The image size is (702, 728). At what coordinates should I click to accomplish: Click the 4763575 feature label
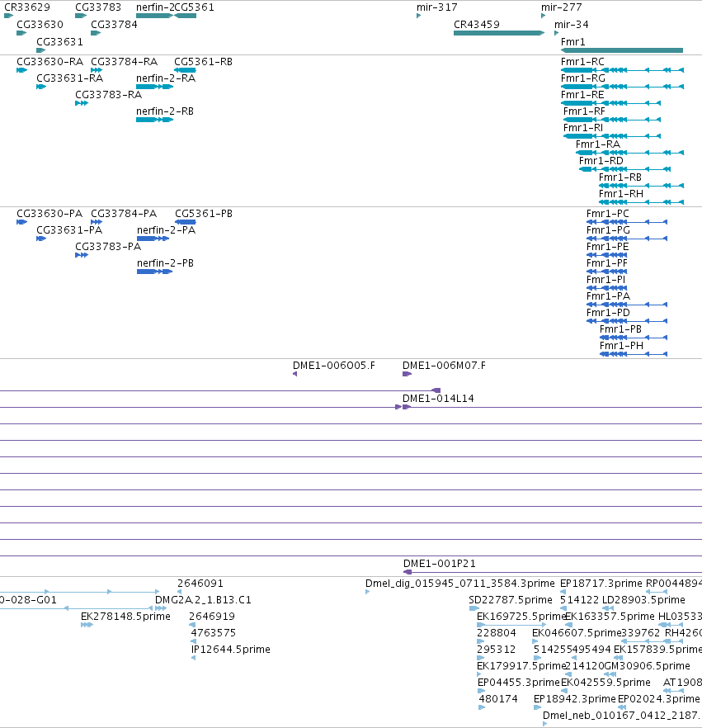(x=214, y=633)
